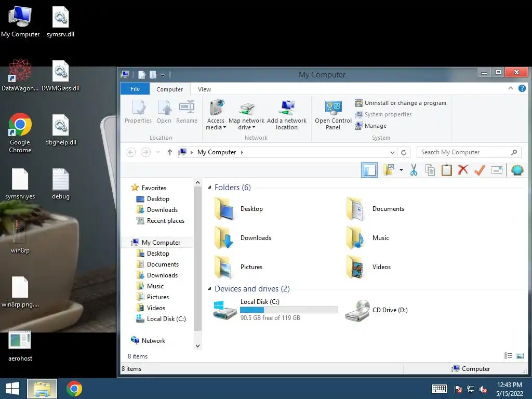This screenshot has height=399, width=532.
Task: Click the muted volume tray icon
Action: (483, 389)
